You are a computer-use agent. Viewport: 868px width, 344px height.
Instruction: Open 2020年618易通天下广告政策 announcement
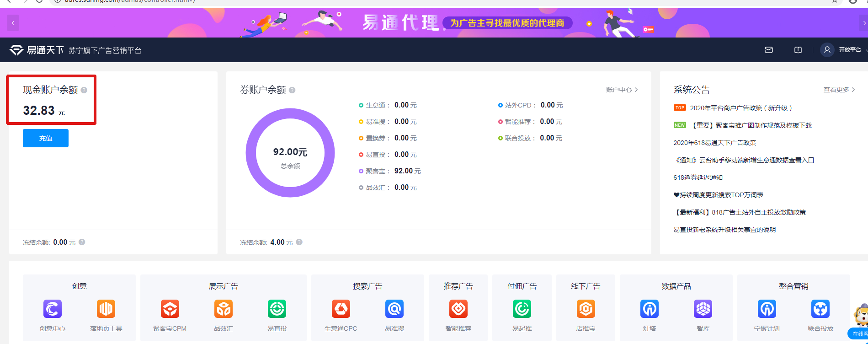[x=715, y=143]
